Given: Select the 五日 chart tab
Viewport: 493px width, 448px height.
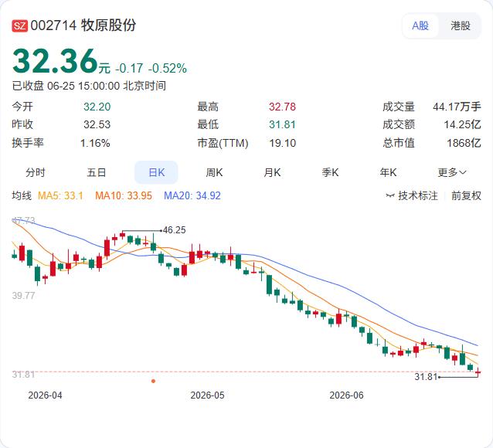Looking at the screenshot, I should tap(97, 172).
